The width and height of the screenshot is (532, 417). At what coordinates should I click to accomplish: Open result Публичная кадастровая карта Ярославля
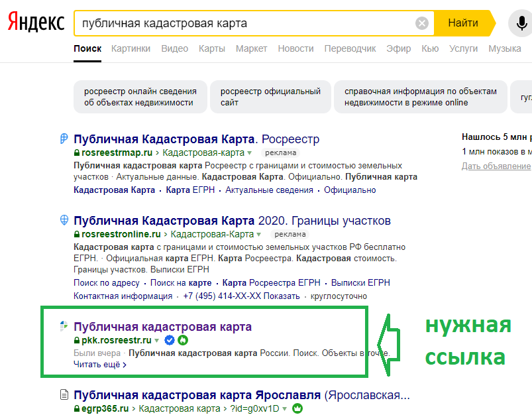242,395
